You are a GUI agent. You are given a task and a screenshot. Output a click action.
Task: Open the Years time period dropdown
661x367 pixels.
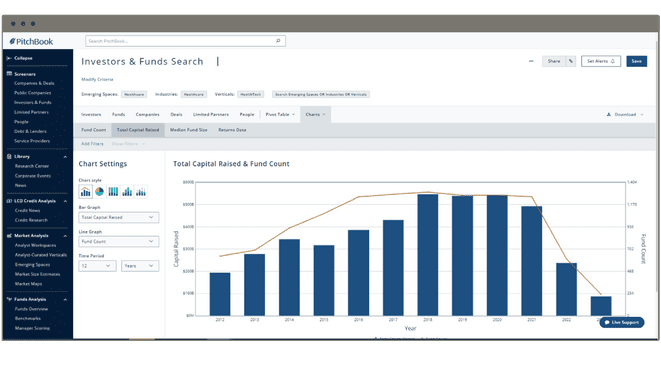pyautogui.click(x=140, y=266)
